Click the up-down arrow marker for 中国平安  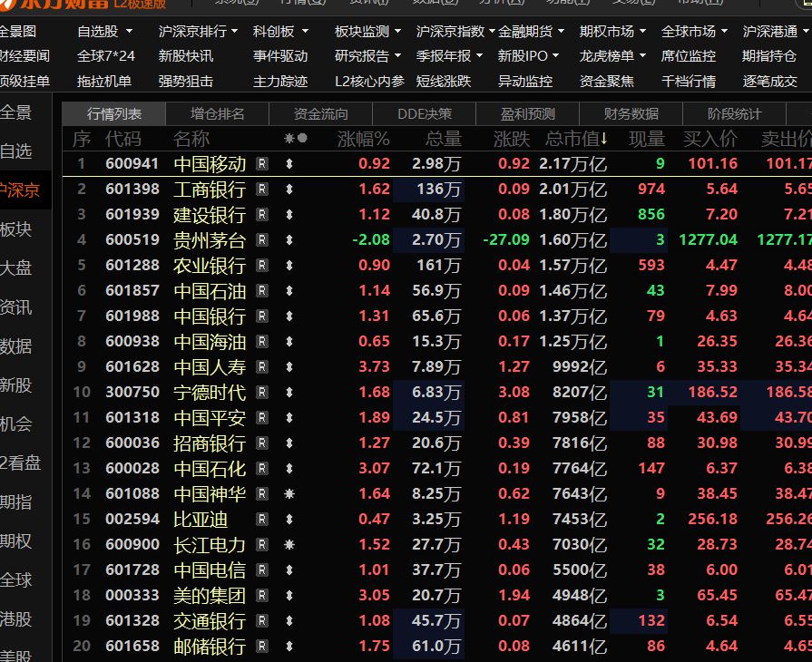[289, 418]
